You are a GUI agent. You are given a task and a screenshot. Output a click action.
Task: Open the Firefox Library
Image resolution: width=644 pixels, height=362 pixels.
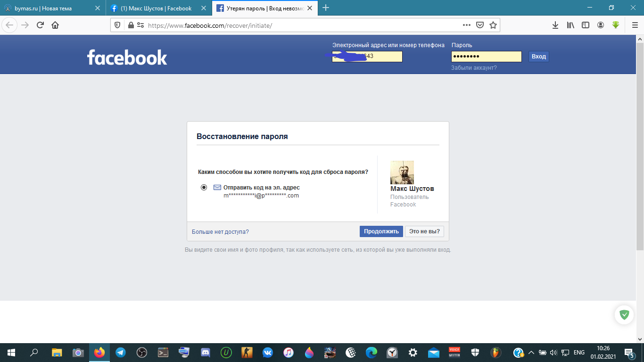[570, 25]
